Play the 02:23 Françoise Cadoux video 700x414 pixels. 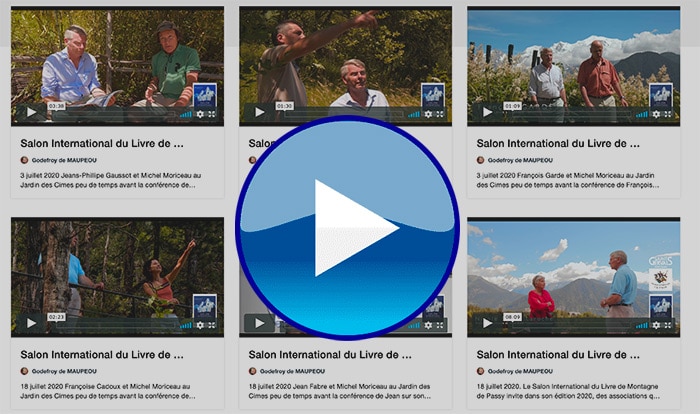[x=31, y=323]
